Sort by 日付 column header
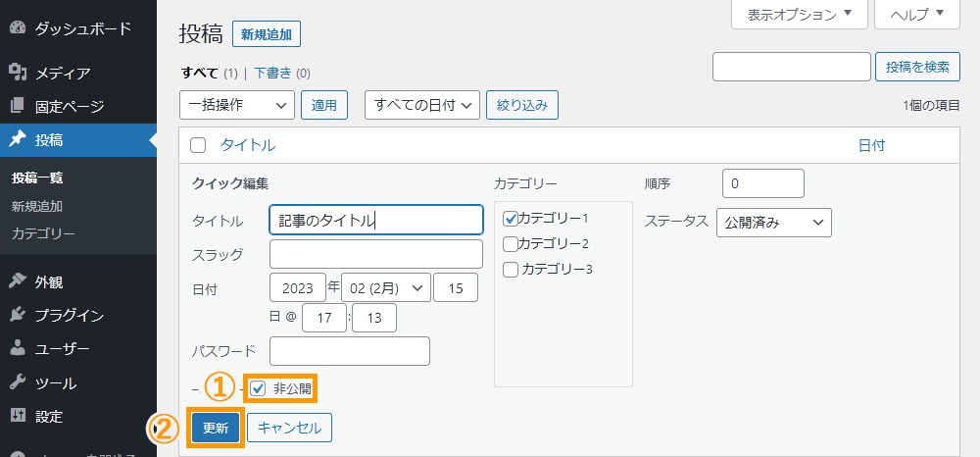Image resolution: width=980 pixels, height=457 pixels. coord(871,146)
